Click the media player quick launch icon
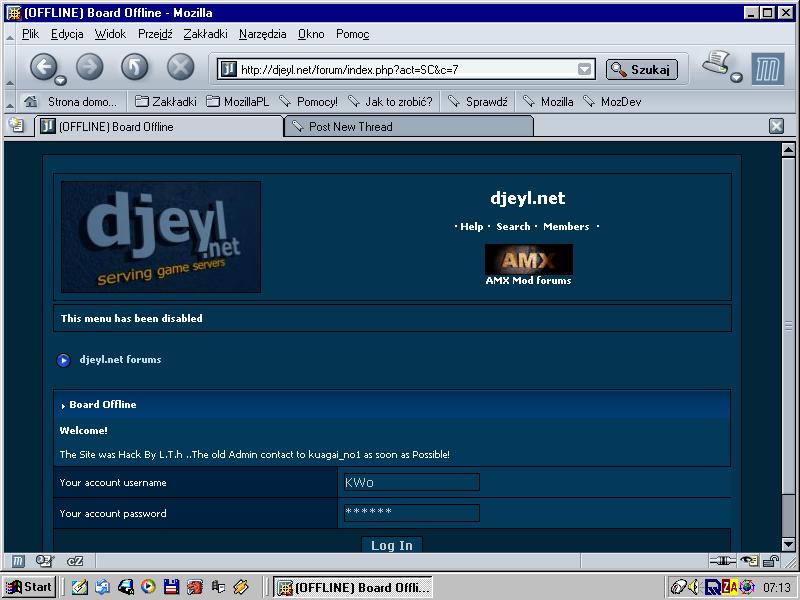The width and height of the screenshot is (800, 600). tap(148, 587)
